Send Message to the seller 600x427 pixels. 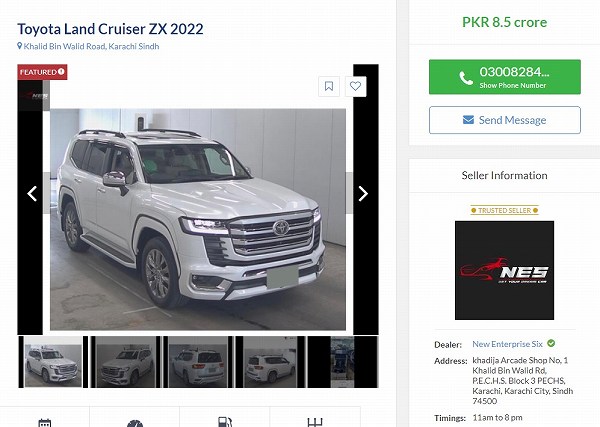[x=505, y=120]
